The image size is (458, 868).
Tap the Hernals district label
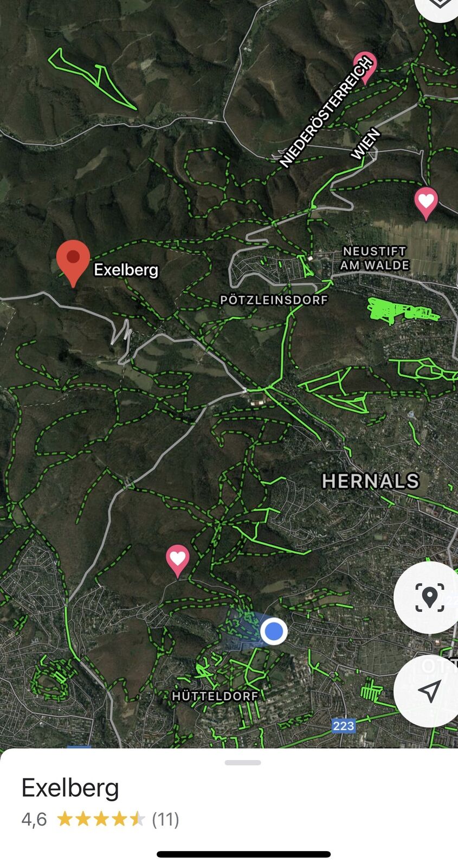(371, 481)
